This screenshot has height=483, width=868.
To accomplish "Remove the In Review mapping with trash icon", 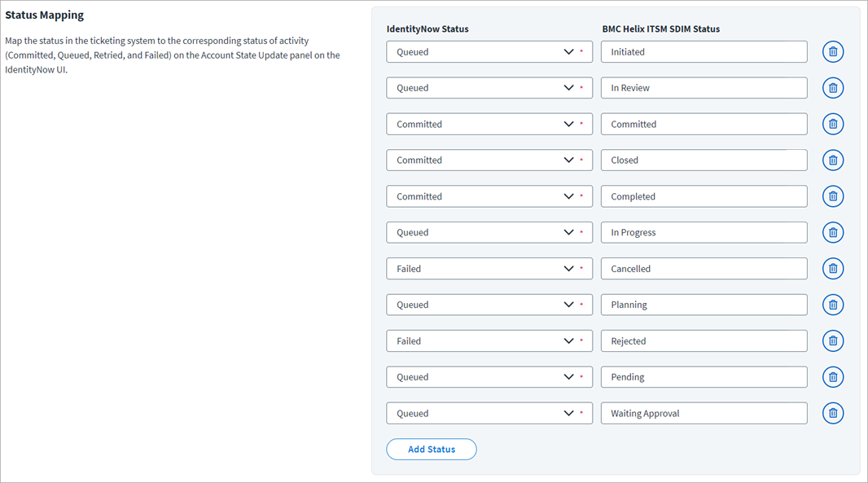I will 833,87.
